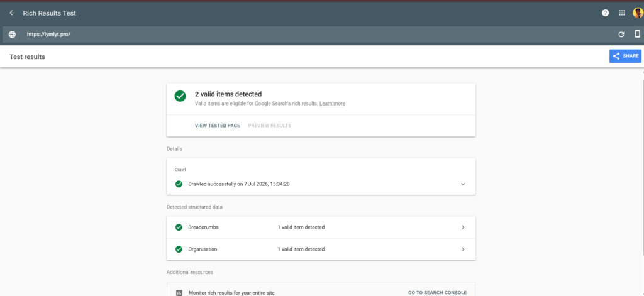Viewport: 644px width, 296px height.
Task: Click the globe icon next to the URL
Action: pyautogui.click(x=13, y=35)
